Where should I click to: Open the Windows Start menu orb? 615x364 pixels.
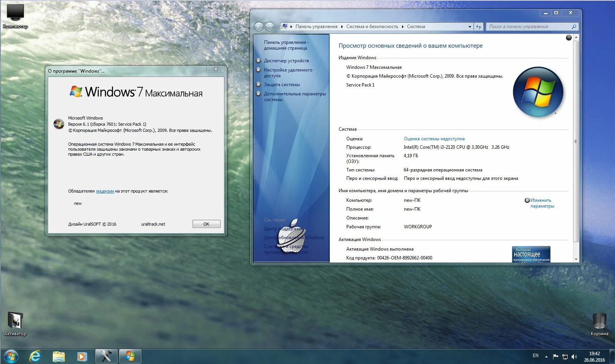click(11, 356)
